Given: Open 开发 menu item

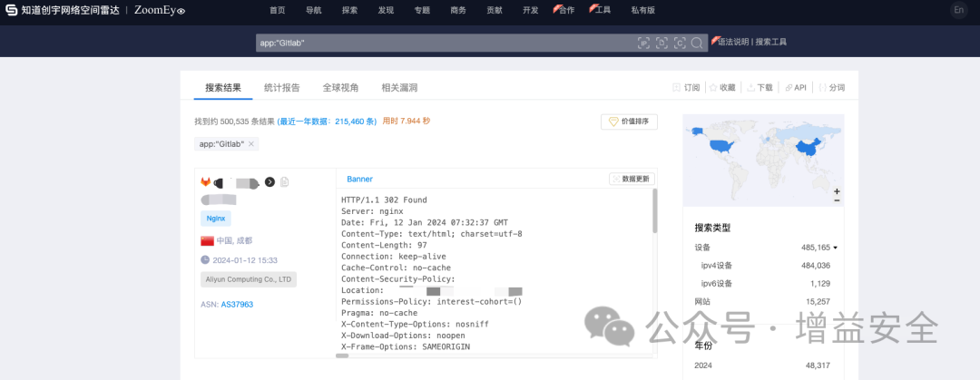Looking at the screenshot, I should (x=531, y=10).
